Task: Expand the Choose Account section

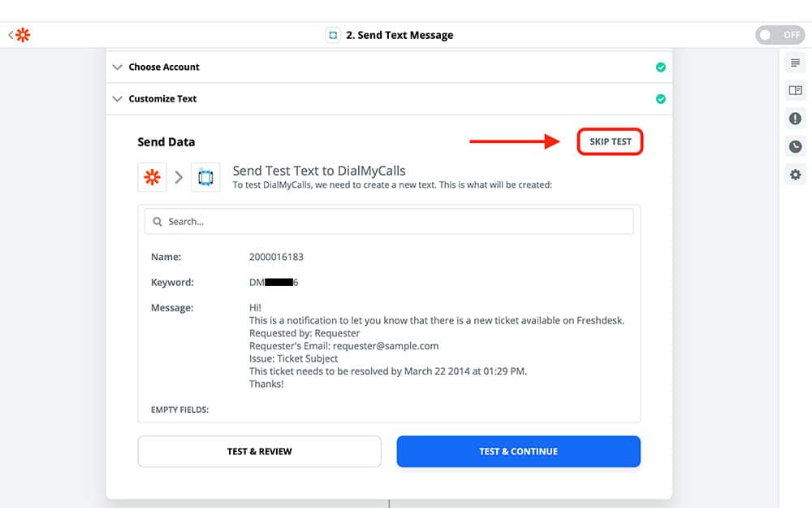Action: 163,67
